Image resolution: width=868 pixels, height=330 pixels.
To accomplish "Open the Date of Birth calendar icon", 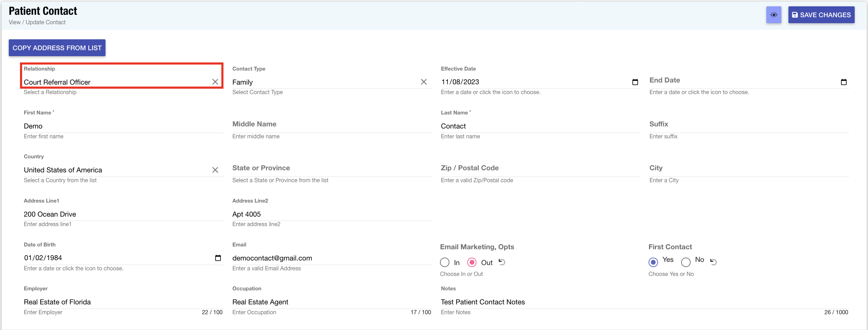I will click(x=218, y=258).
